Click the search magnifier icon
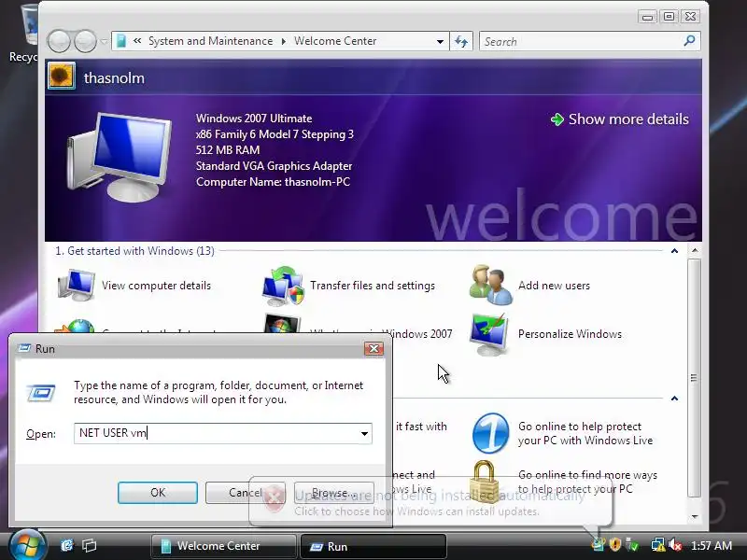The height and width of the screenshot is (560, 747). click(x=689, y=41)
